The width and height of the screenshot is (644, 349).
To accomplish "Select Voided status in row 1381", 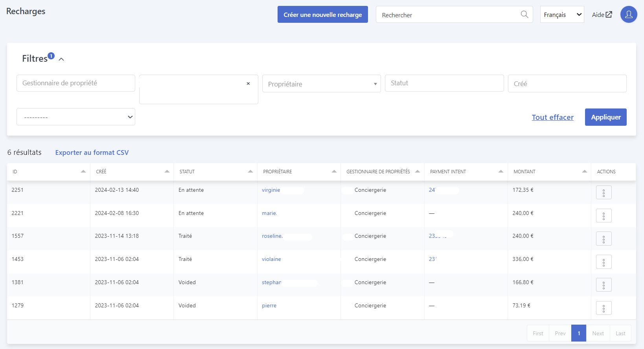I will coord(187,283).
